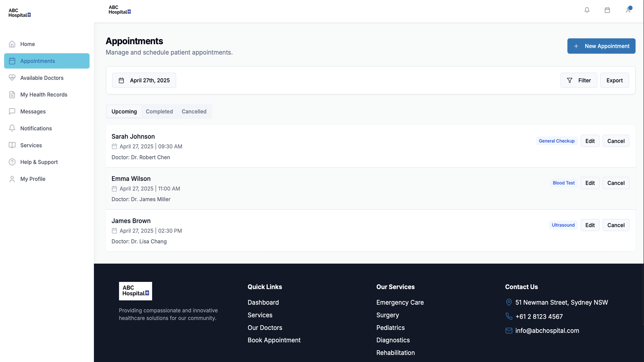Click the Help & Support question mark icon
Screen dimensions: 644x362
[x=12, y=162]
